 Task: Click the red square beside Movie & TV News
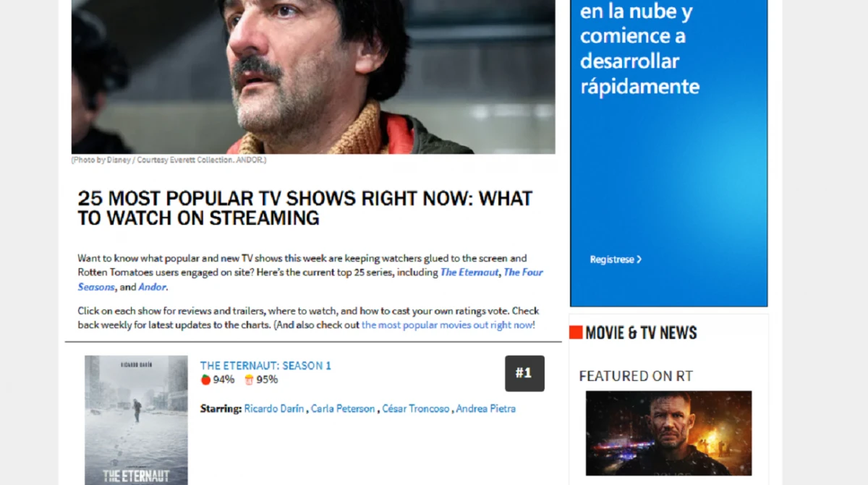coord(576,332)
